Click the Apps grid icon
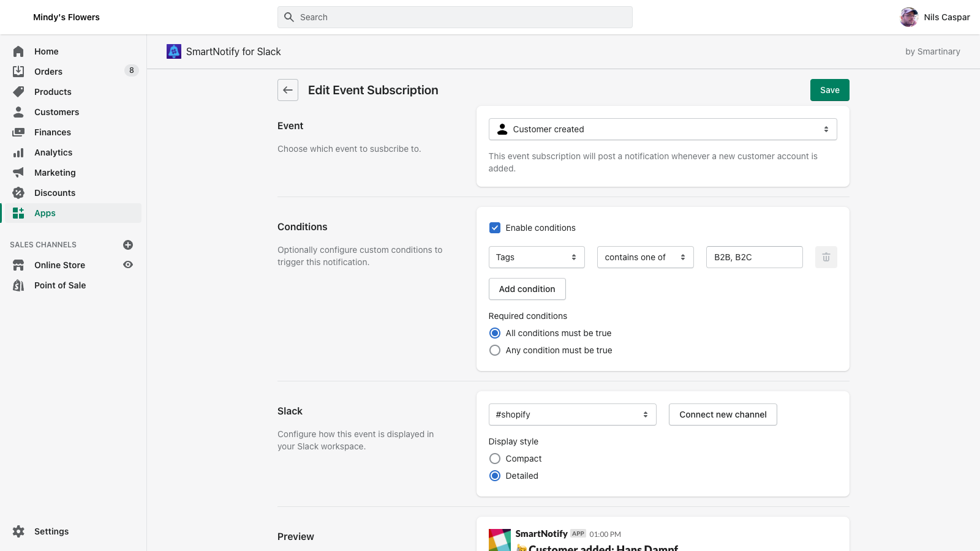Screen dimensions: 980x551 pos(18,213)
